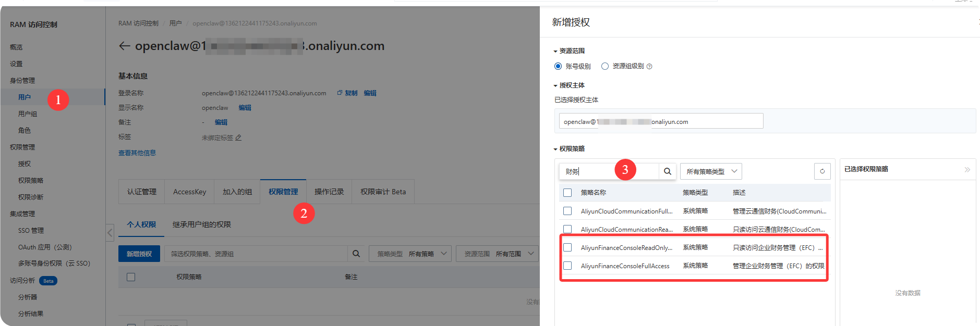Open 权限策略 in the sidebar
980x326 pixels.
point(31,180)
